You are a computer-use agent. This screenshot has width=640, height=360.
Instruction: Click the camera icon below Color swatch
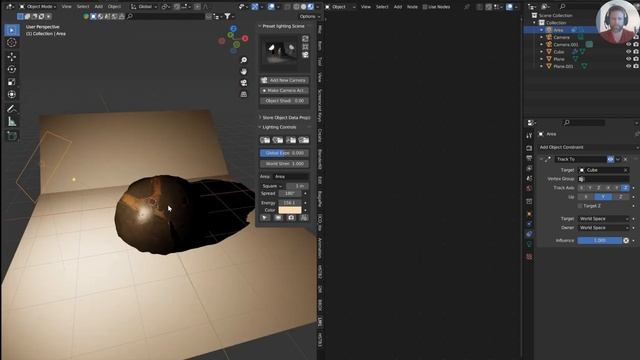coord(291,218)
